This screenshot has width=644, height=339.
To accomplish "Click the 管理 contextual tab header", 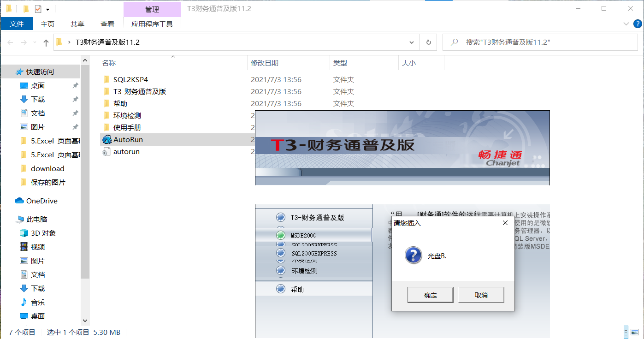I will click(152, 9).
